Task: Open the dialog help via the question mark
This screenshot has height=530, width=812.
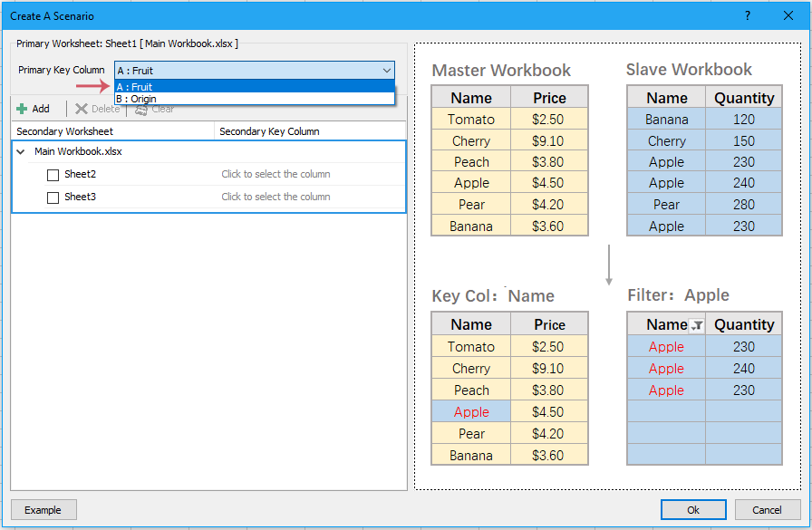Action: coord(749,15)
